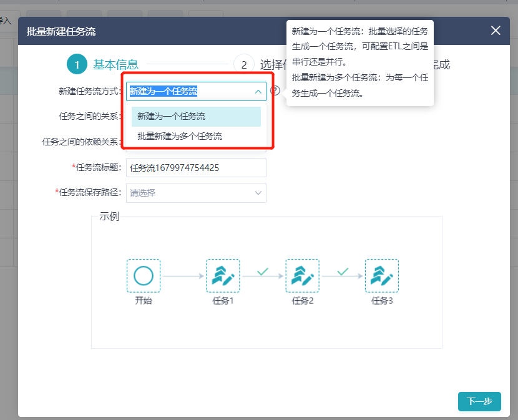Click the help question mark icon
518x420 pixels.
pyautogui.click(x=275, y=91)
